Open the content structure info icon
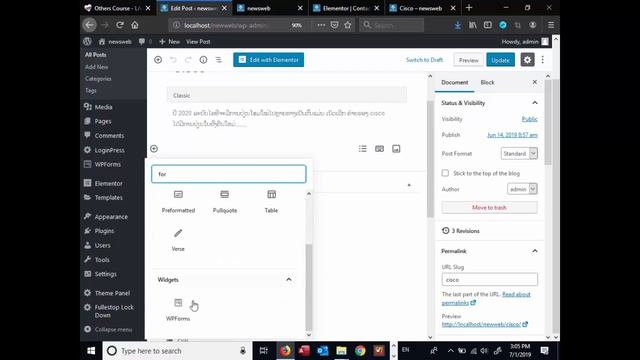 coord(203,60)
